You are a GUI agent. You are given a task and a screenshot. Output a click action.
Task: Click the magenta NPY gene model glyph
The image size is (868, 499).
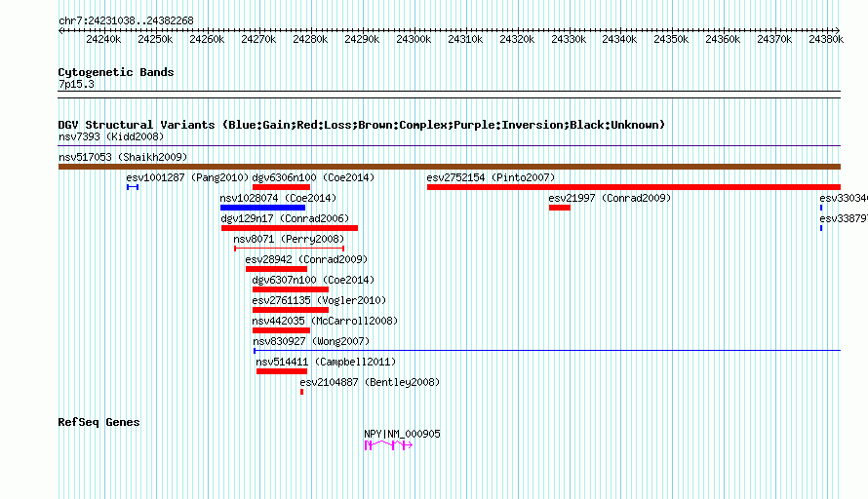(388, 445)
